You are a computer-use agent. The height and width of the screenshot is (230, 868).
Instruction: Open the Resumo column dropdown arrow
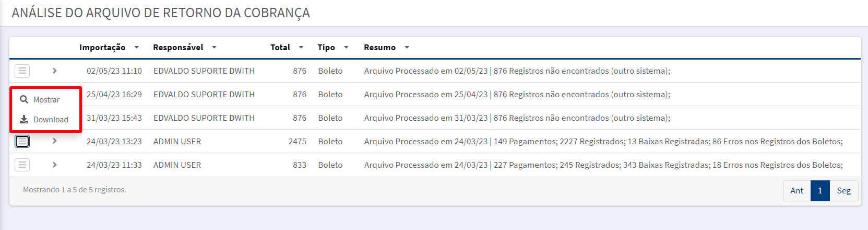tap(407, 47)
